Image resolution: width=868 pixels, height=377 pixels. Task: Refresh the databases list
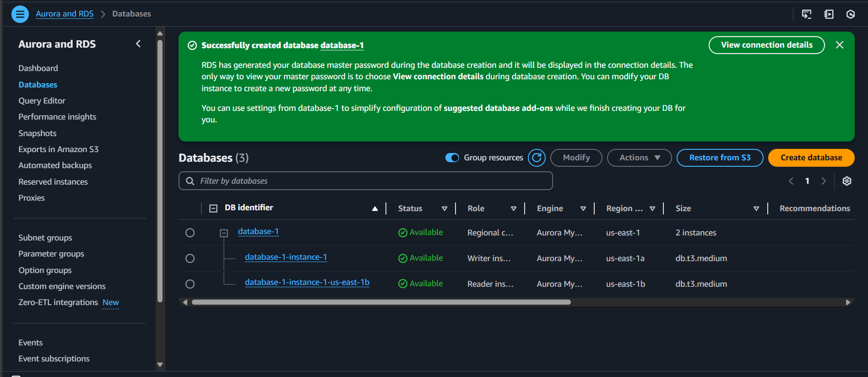tap(537, 158)
